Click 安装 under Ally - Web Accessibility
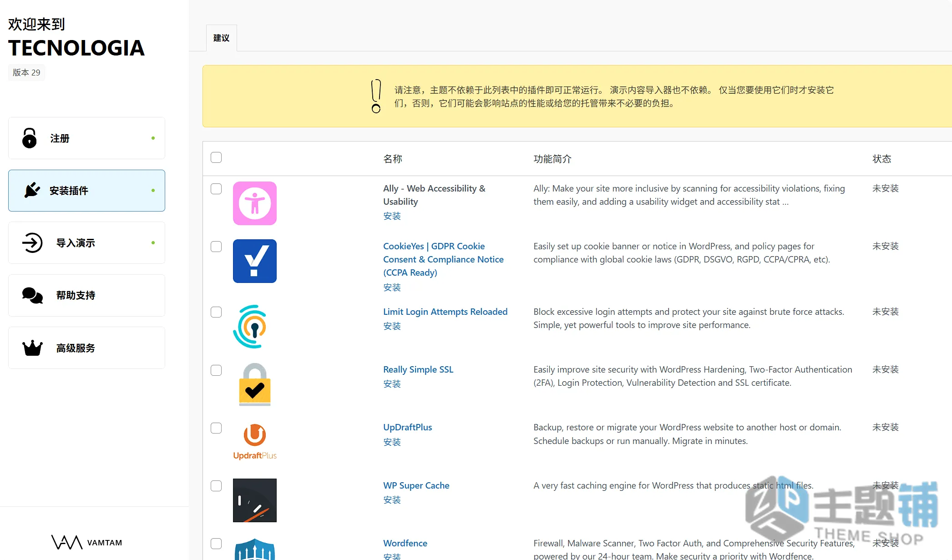The height and width of the screenshot is (560, 952). click(392, 216)
